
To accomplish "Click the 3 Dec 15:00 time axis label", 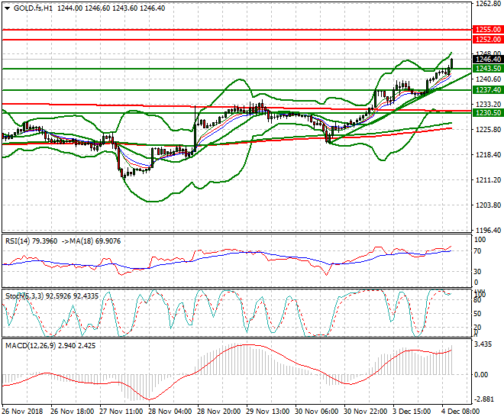I will coord(412,412).
